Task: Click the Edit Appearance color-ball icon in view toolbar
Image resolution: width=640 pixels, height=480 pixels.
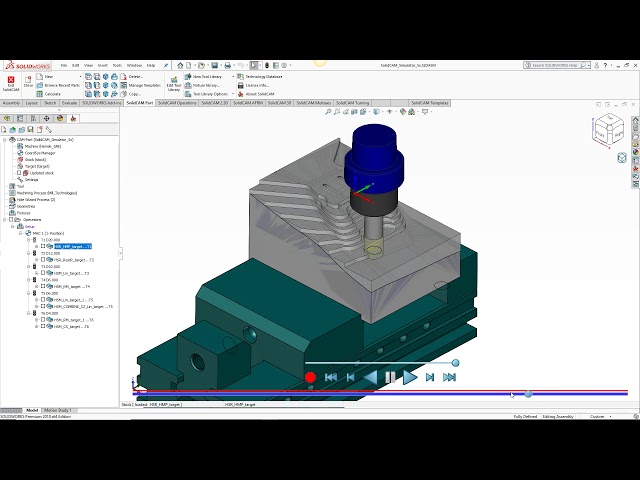Action: [x=403, y=111]
